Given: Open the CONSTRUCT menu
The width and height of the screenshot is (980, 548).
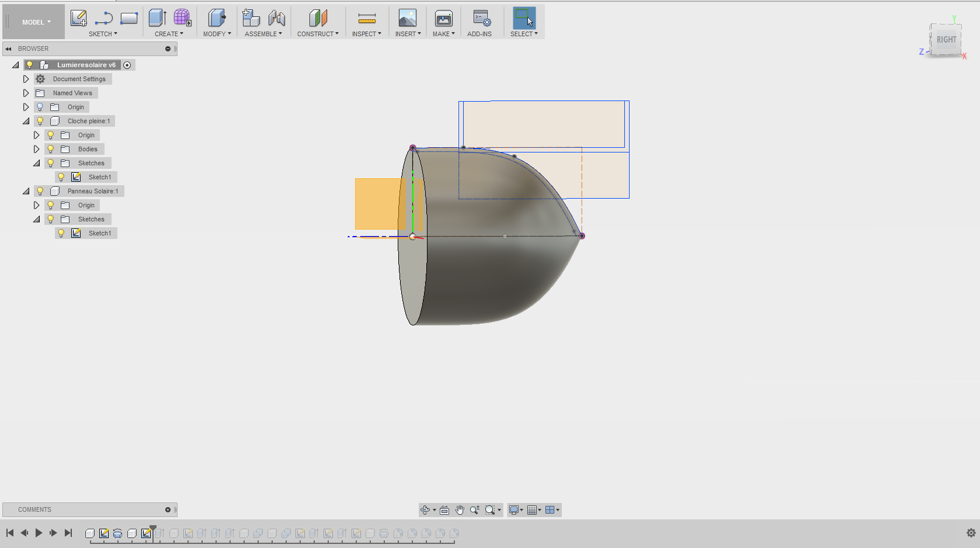Looking at the screenshot, I should pos(318,34).
